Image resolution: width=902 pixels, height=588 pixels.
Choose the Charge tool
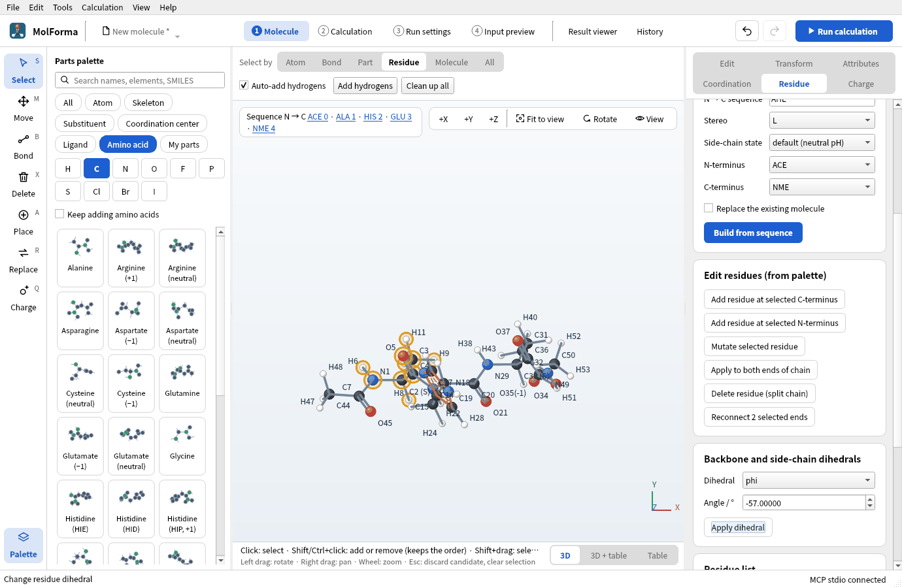click(x=24, y=299)
